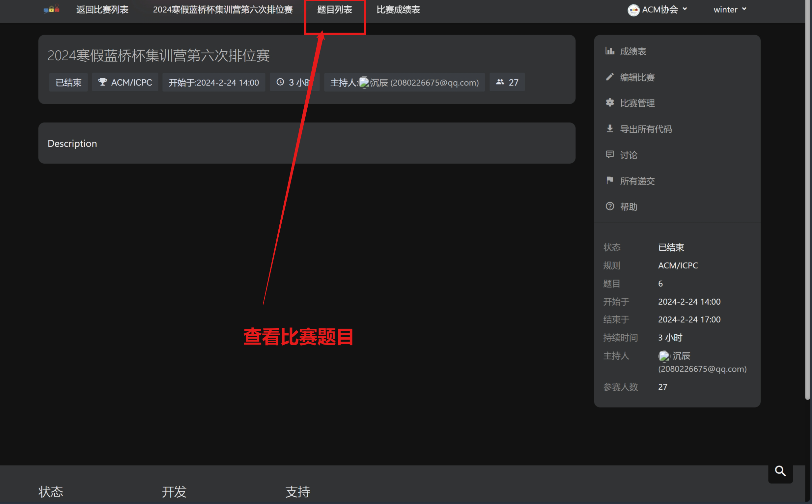Open the 比赛成绩表 tab

(398, 10)
